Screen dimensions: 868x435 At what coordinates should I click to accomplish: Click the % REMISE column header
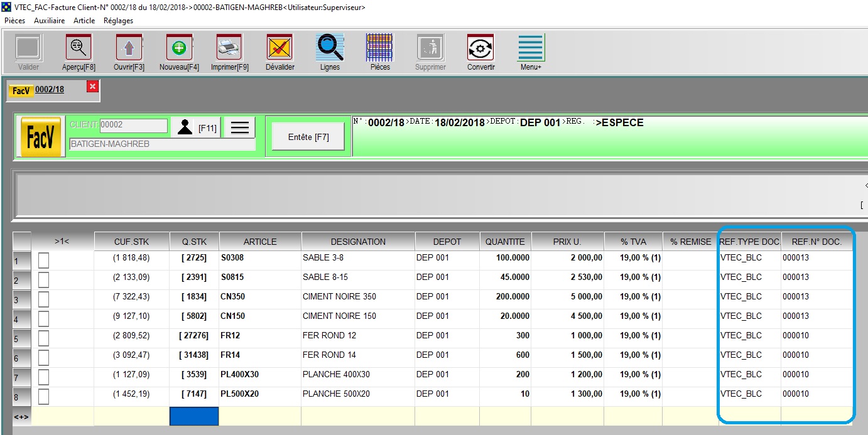point(690,241)
